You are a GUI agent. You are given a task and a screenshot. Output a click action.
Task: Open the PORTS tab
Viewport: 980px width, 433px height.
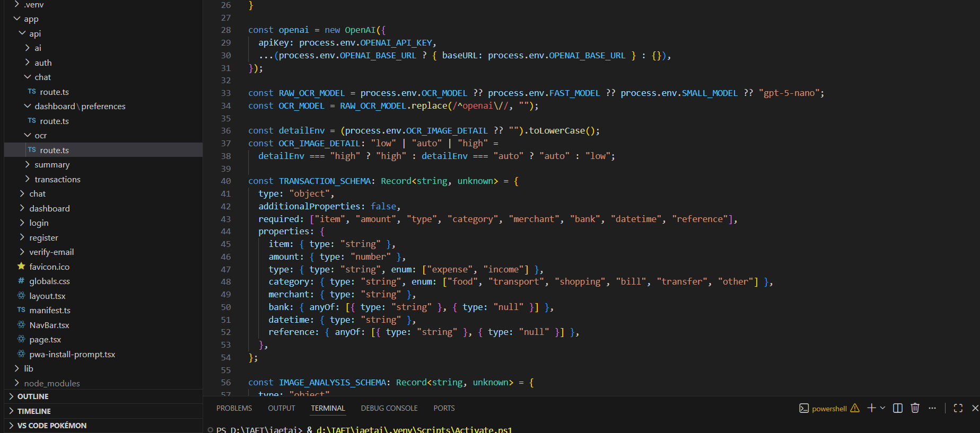coord(444,408)
